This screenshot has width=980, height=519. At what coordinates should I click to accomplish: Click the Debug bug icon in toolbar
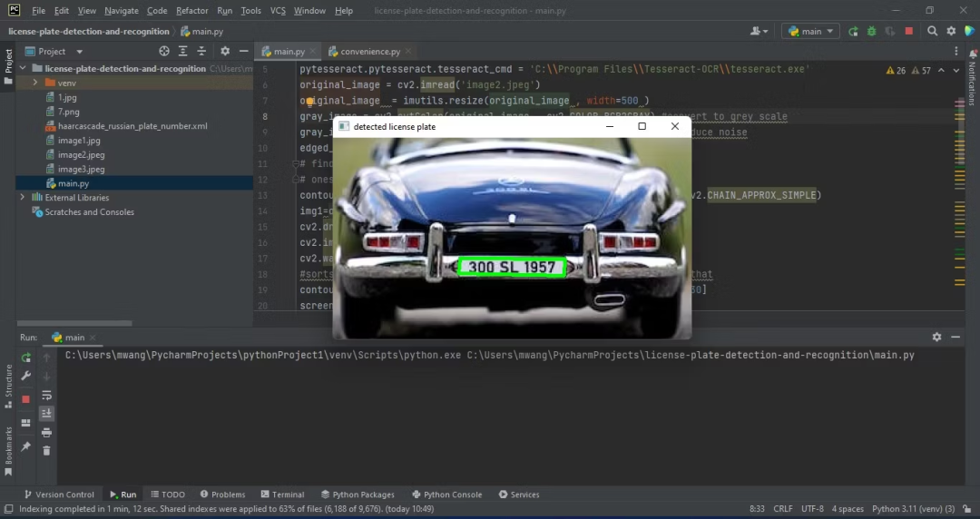pos(871,31)
